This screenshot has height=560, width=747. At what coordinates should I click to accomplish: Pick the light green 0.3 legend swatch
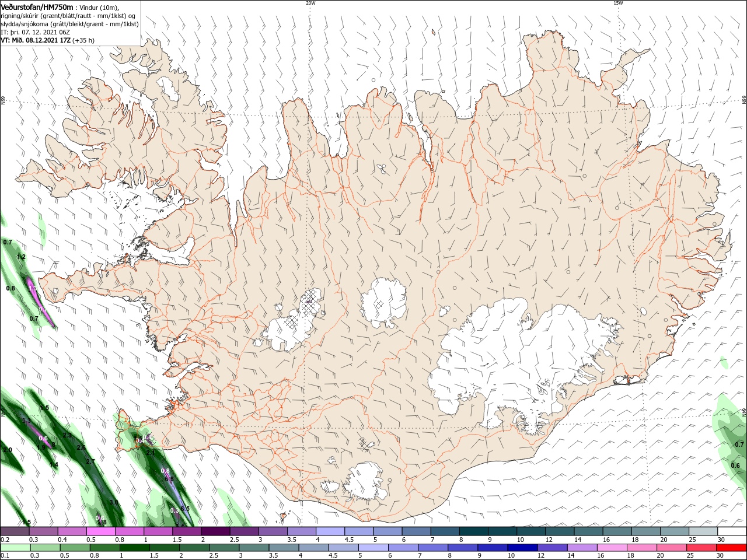[x=44, y=548]
